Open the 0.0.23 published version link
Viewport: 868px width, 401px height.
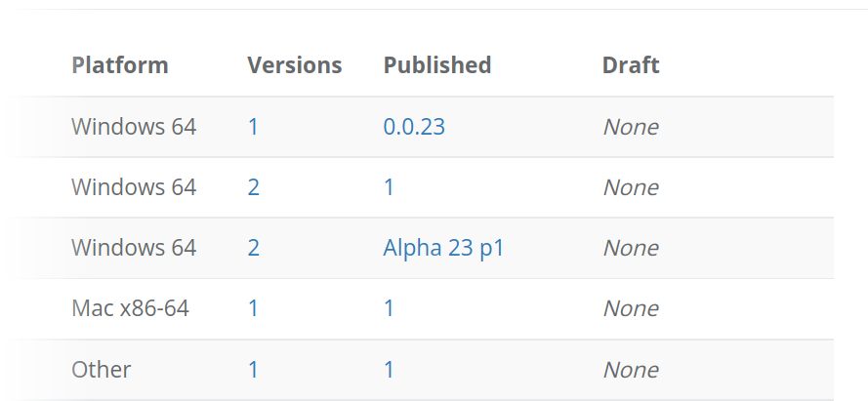point(414,127)
